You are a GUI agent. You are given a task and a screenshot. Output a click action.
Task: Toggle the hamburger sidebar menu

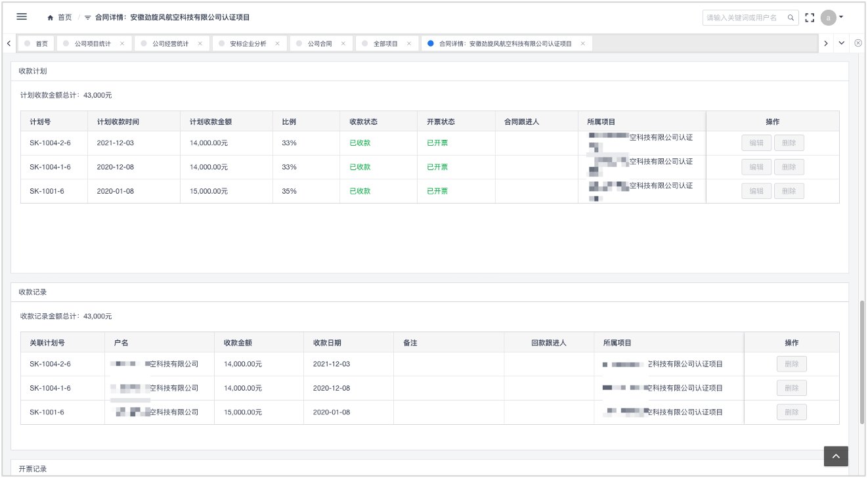(x=22, y=16)
